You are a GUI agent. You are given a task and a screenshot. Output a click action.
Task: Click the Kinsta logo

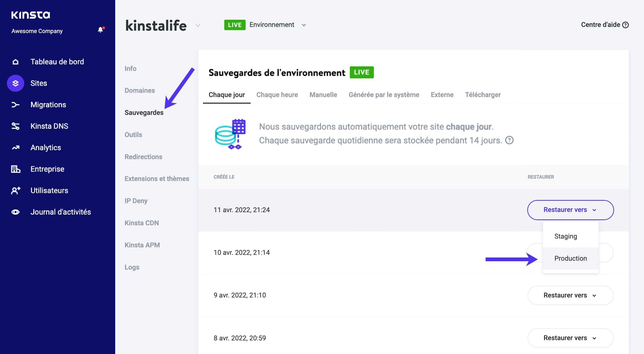coord(30,15)
